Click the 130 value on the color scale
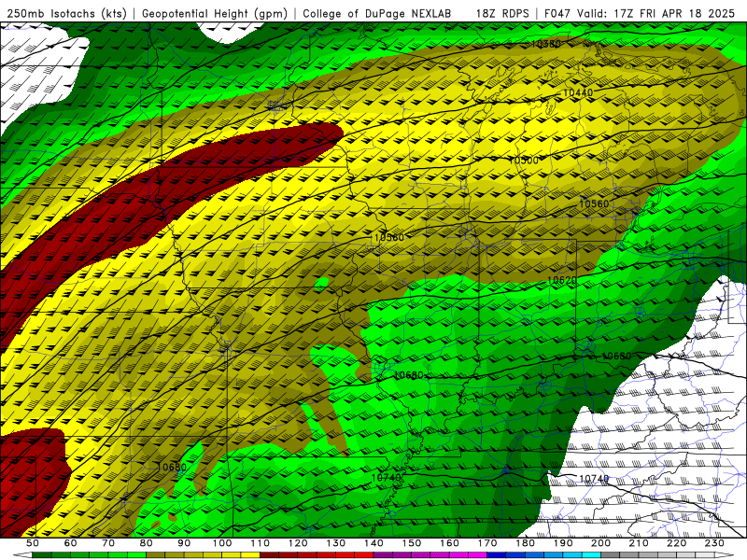 tap(336, 543)
